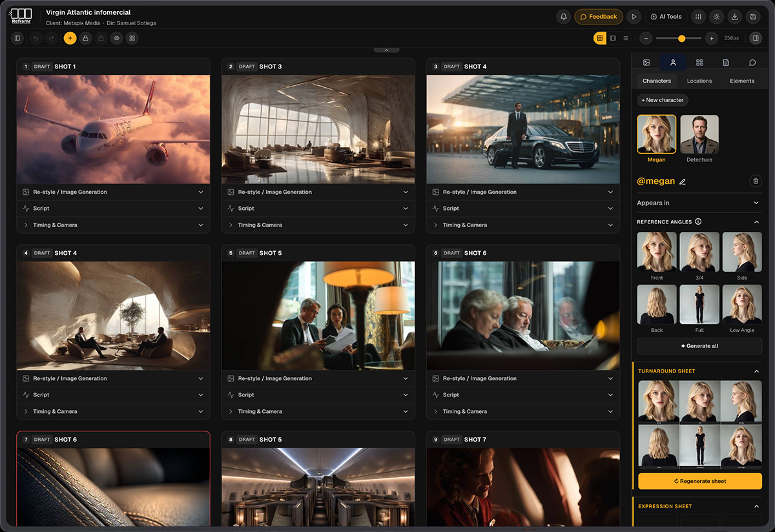775x532 pixels.
Task: Redo the last action
Action: [52, 38]
